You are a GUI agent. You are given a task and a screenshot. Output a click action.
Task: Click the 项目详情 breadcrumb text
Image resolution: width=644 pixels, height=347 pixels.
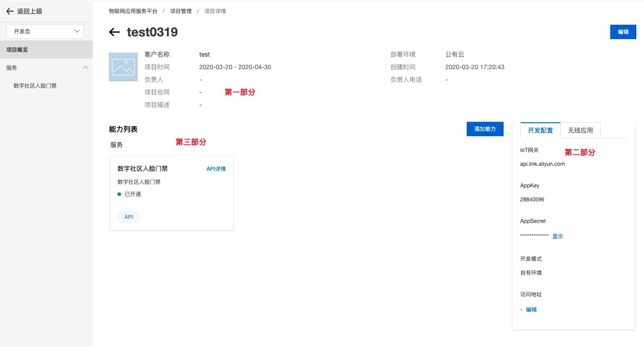(215, 11)
